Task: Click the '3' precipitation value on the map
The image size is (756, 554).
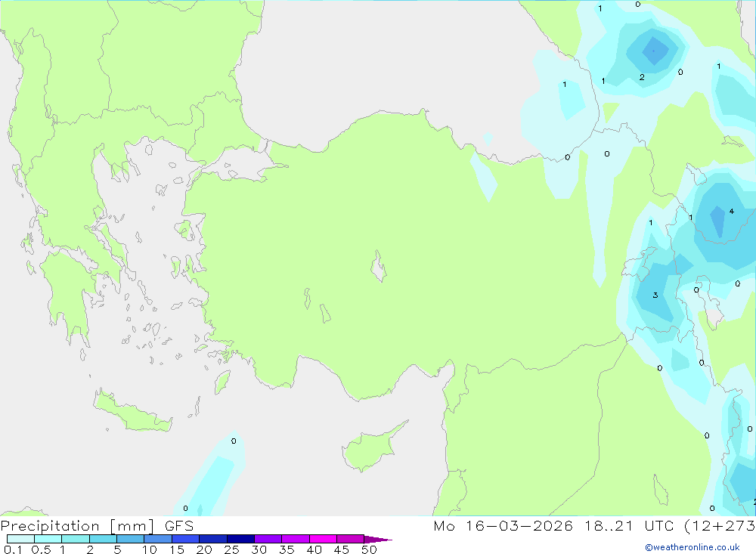Action: 655,295
